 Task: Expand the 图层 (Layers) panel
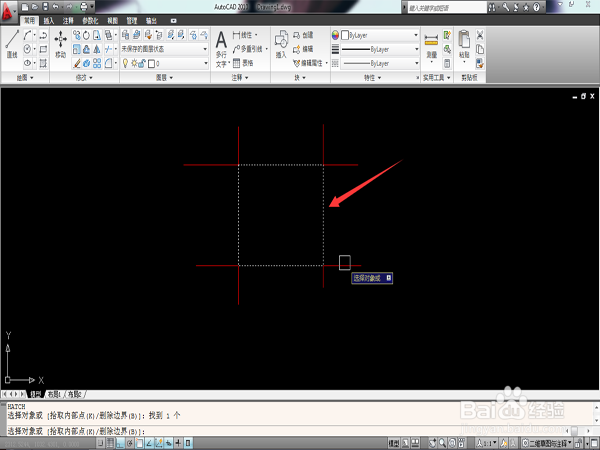click(165, 78)
